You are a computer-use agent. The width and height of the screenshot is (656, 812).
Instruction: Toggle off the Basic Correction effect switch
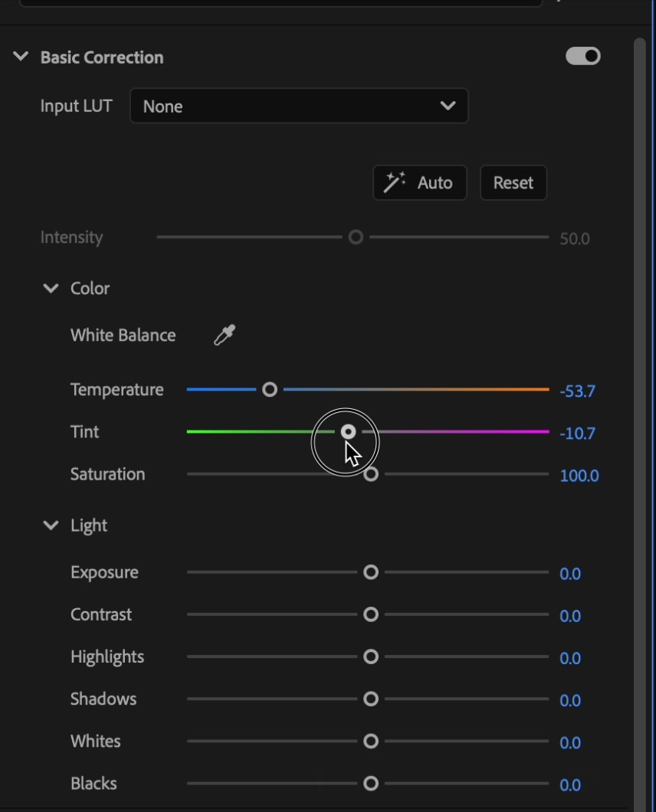(583, 56)
